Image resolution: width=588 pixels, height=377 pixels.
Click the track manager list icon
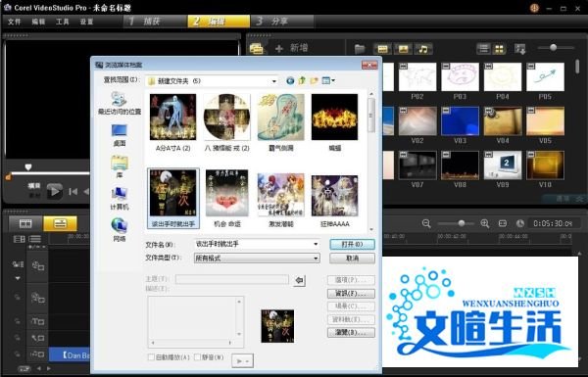34,239
